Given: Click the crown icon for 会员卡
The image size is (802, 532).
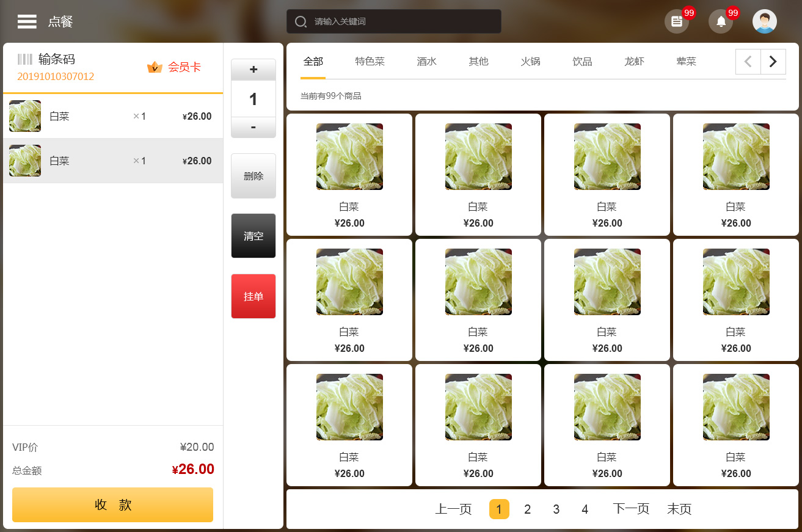Looking at the screenshot, I should pos(155,67).
